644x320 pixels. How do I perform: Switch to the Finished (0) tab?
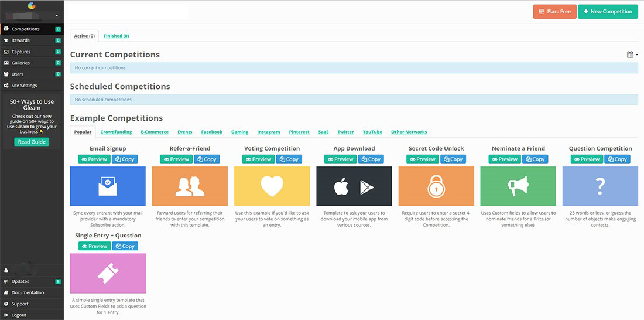(116, 36)
